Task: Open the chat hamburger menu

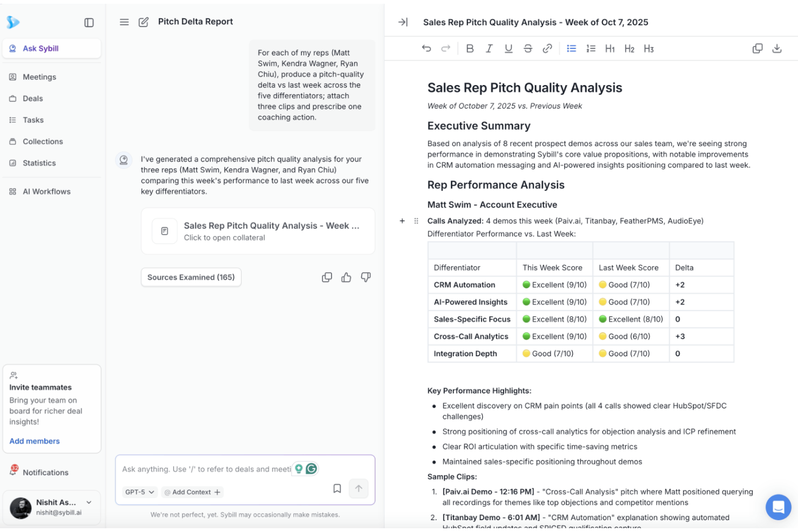Action: tap(124, 22)
